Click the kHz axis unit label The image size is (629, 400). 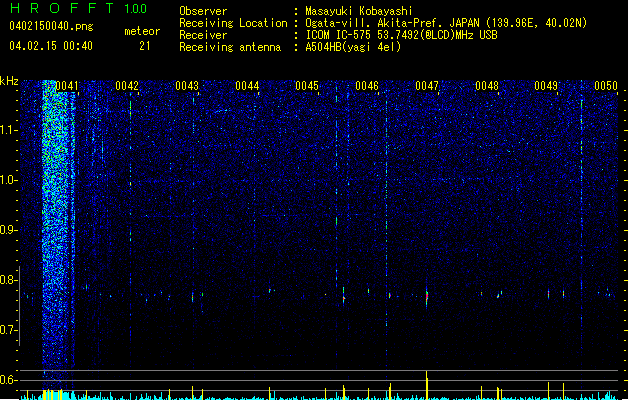9,81
